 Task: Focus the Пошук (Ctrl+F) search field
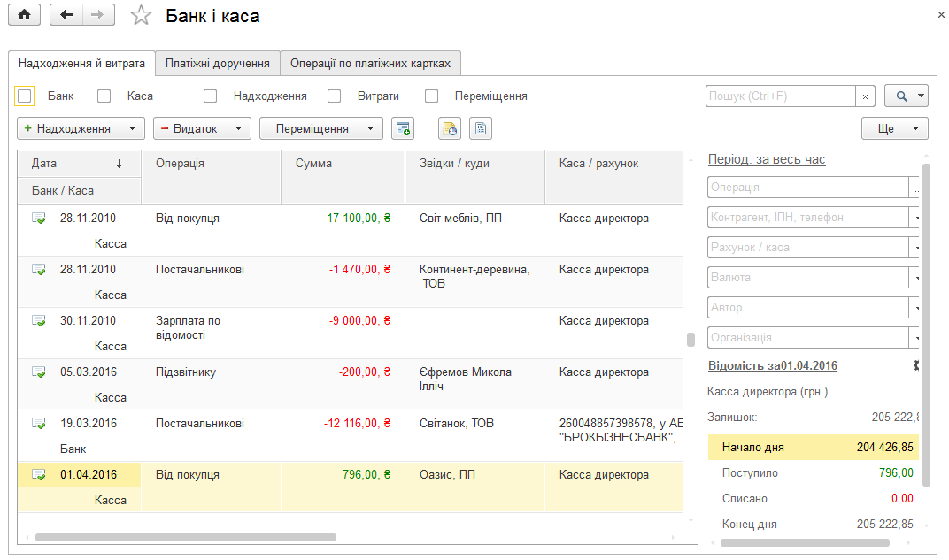pos(781,96)
